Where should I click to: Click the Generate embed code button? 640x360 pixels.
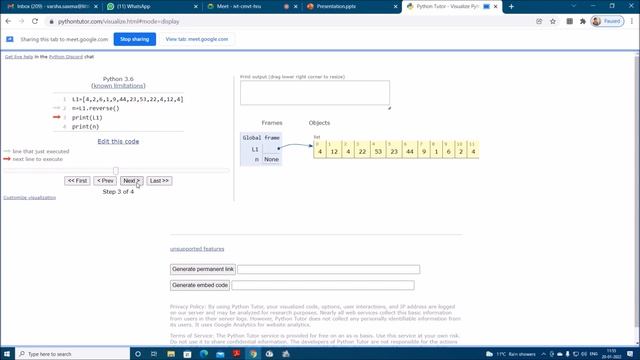click(x=200, y=285)
